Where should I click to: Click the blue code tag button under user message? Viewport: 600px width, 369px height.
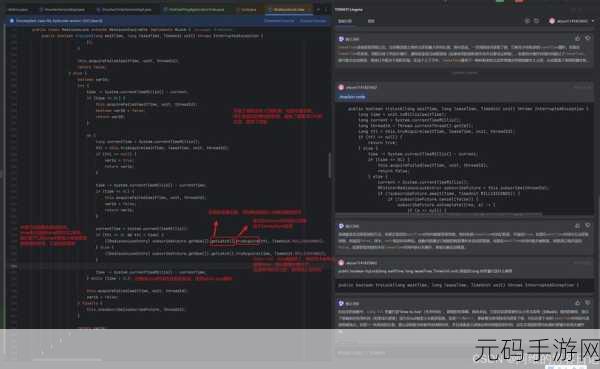pyautogui.click(x=352, y=97)
